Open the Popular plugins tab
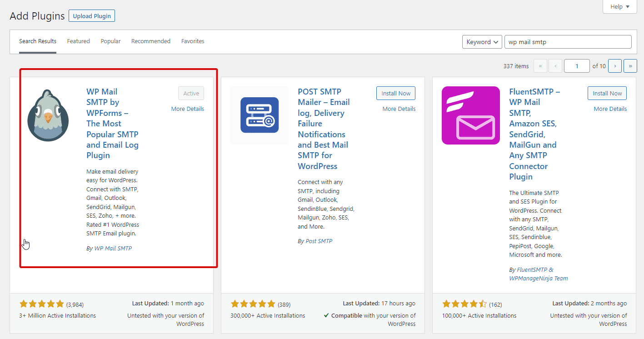Screen dimensions: 644x339 coord(111,41)
